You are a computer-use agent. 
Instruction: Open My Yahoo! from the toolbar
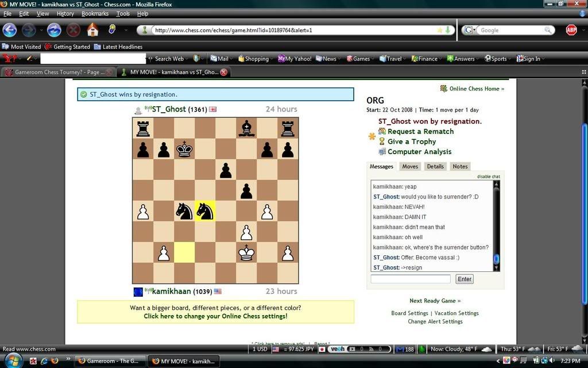pos(295,59)
